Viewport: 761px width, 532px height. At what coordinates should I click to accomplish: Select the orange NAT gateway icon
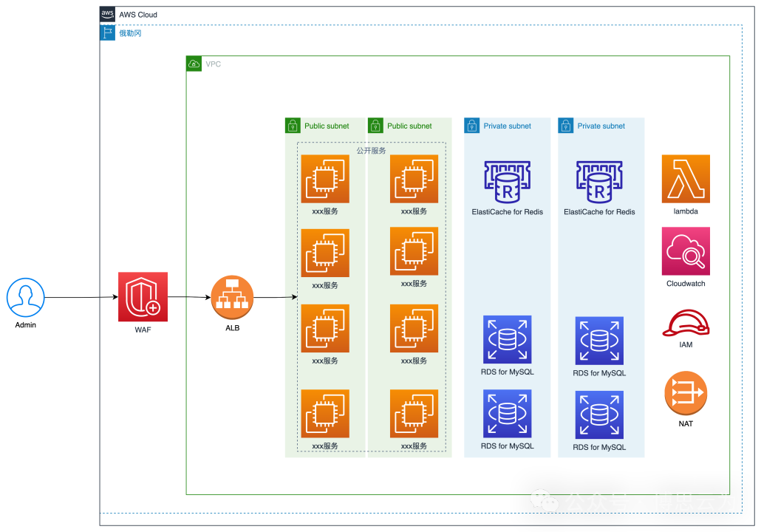(686, 393)
